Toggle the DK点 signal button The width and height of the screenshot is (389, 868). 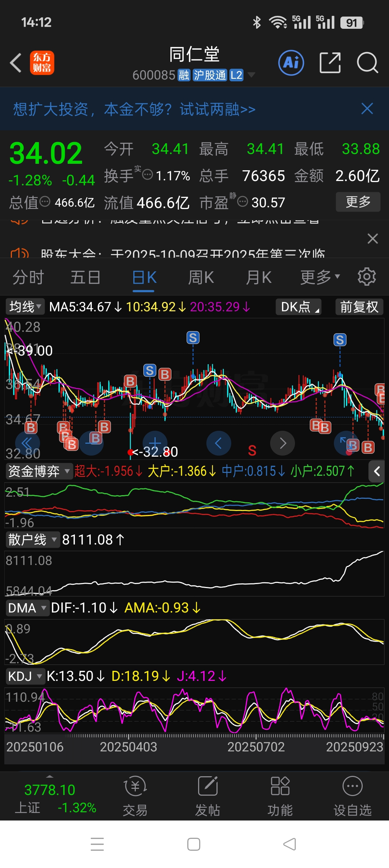point(298,307)
